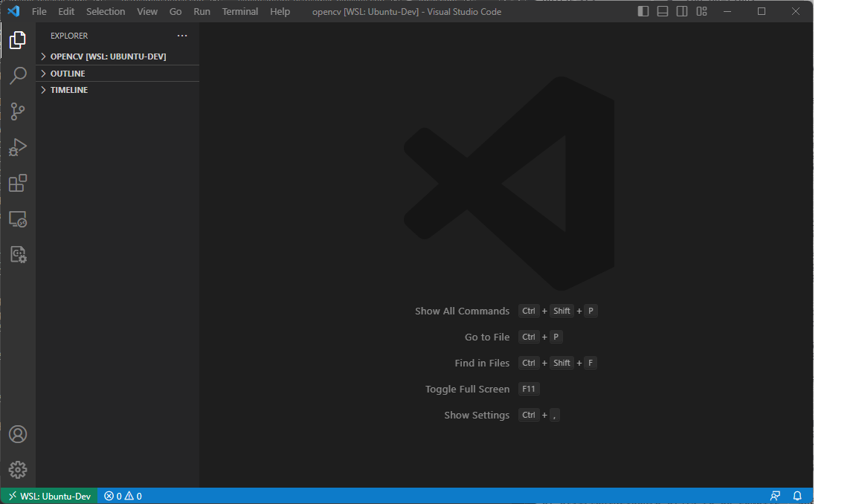Open the Help menu
The width and height of the screenshot is (859, 504).
(280, 11)
